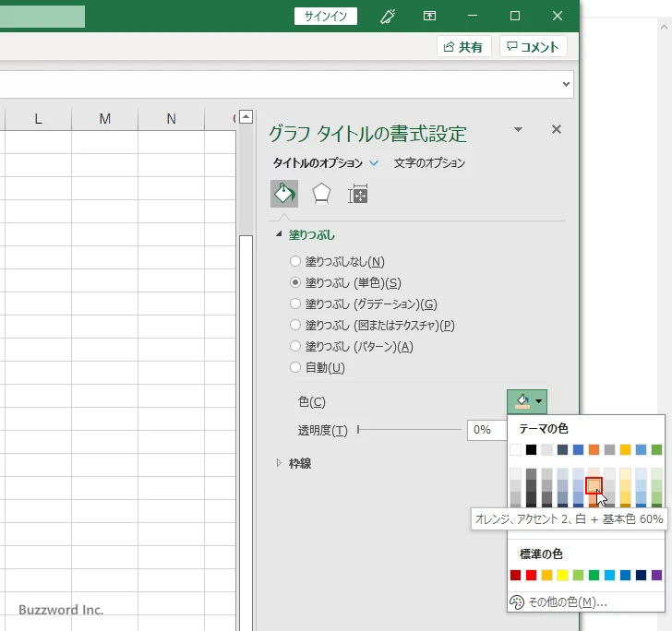Pick the gold accent theme color swatch

625,449
